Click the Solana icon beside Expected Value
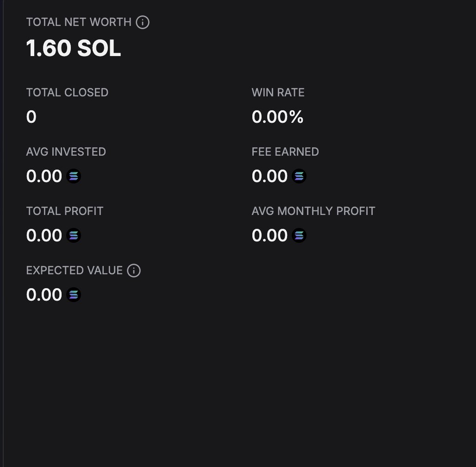The height and width of the screenshot is (467, 476). point(74,294)
